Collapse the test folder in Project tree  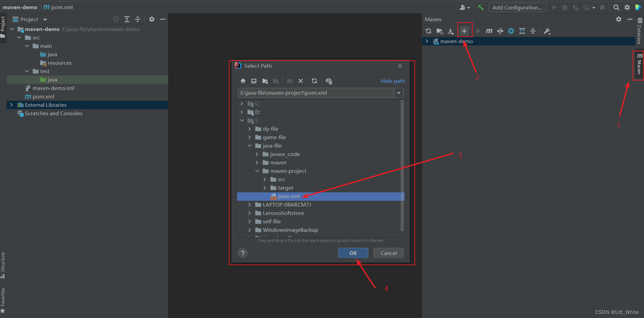click(27, 71)
